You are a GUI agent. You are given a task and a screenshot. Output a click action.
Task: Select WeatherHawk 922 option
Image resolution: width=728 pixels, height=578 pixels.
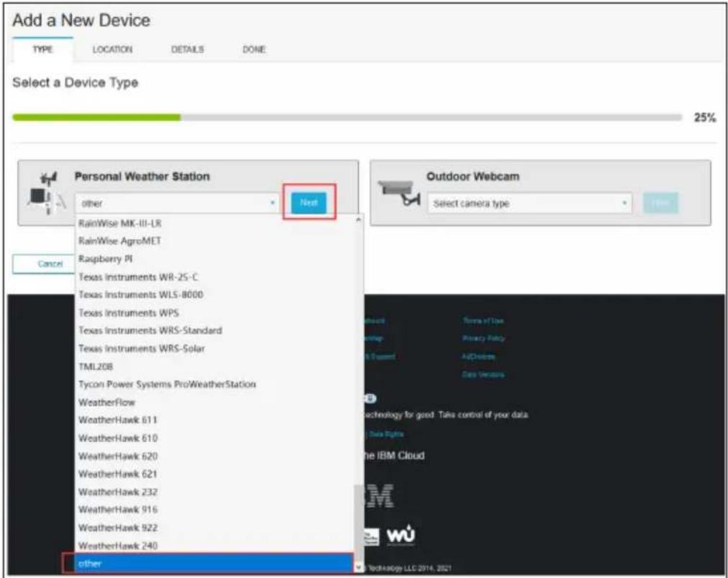click(215, 528)
